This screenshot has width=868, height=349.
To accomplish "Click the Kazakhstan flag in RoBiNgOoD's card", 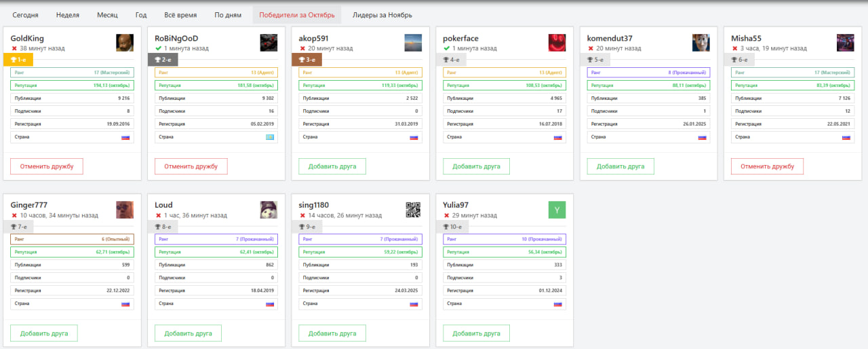I will pos(269,137).
